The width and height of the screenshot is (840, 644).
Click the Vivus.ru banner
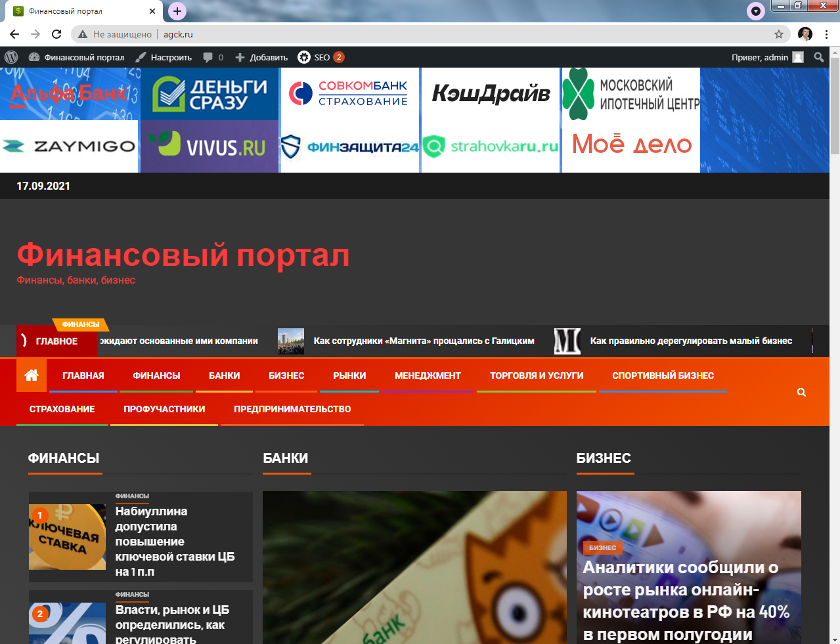(x=210, y=146)
